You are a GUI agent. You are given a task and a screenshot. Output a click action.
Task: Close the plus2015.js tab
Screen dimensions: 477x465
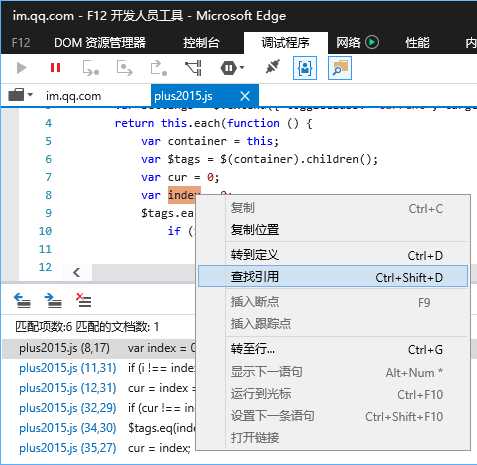[x=245, y=96]
